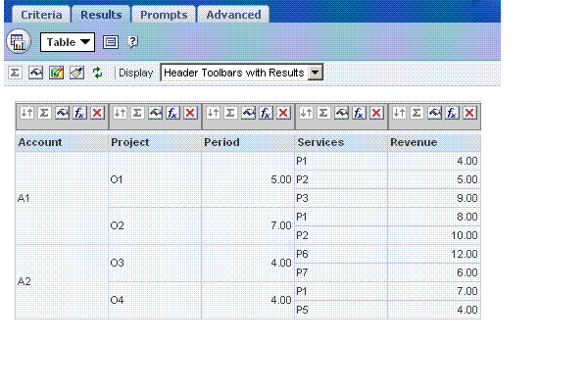Image resolution: width=588 pixels, height=392 pixels.
Task: Click the Revenue column header
Action: pyautogui.click(x=434, y=142)
